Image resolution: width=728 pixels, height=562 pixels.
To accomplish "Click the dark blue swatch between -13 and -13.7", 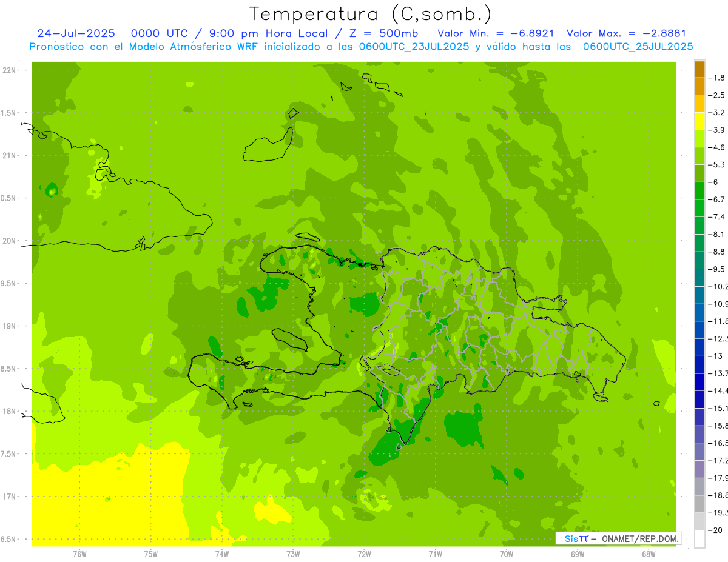I will click(699, 365).
